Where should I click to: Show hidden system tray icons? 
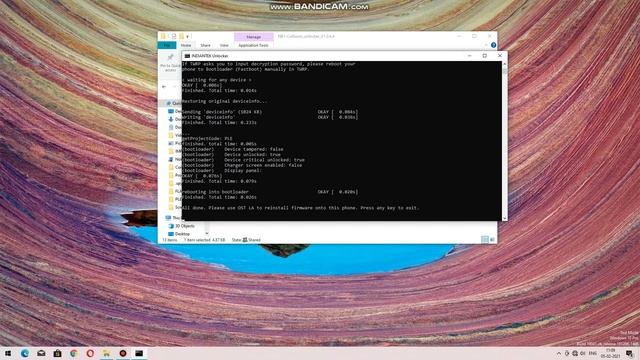[x=559, y=353]
